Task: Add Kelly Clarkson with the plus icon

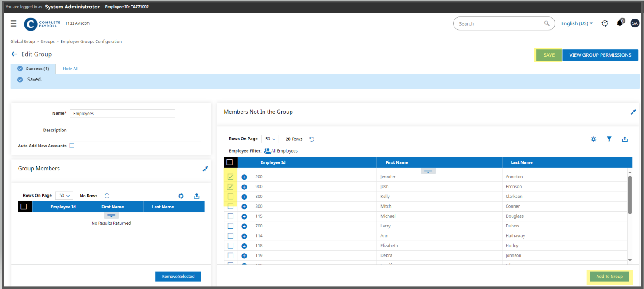Action: point(244,197)
